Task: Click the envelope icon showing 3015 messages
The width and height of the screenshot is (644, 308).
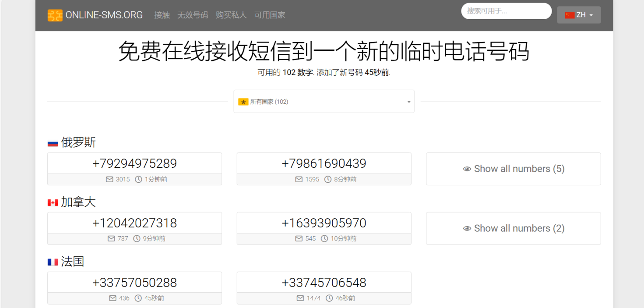Action: coord(109,179)
